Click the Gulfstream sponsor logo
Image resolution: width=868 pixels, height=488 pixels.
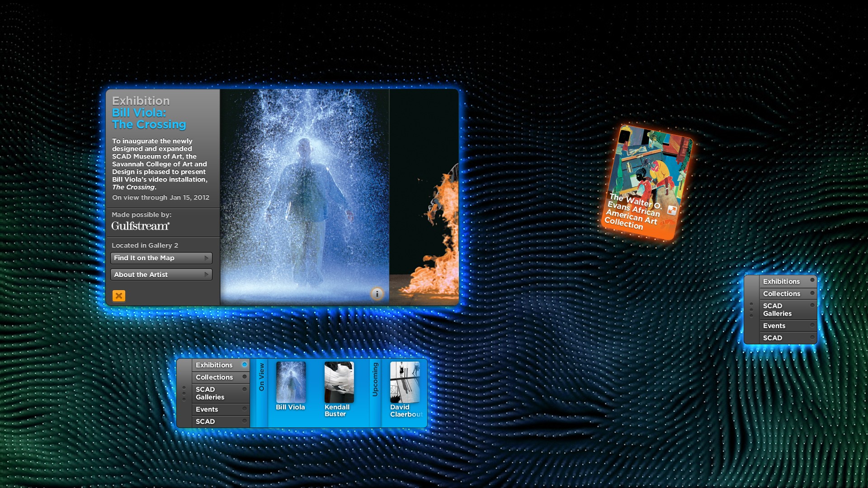(x=141, y=226)
